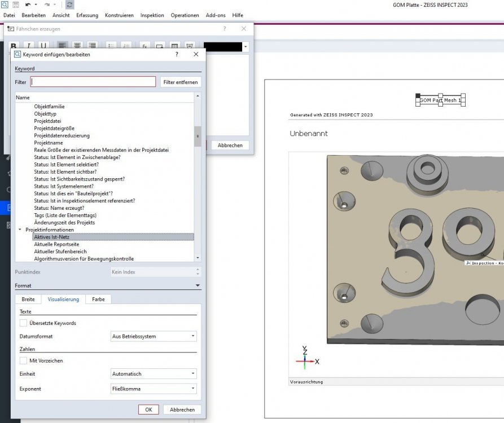
Task: Apply center text alignment
Action: 77,46
